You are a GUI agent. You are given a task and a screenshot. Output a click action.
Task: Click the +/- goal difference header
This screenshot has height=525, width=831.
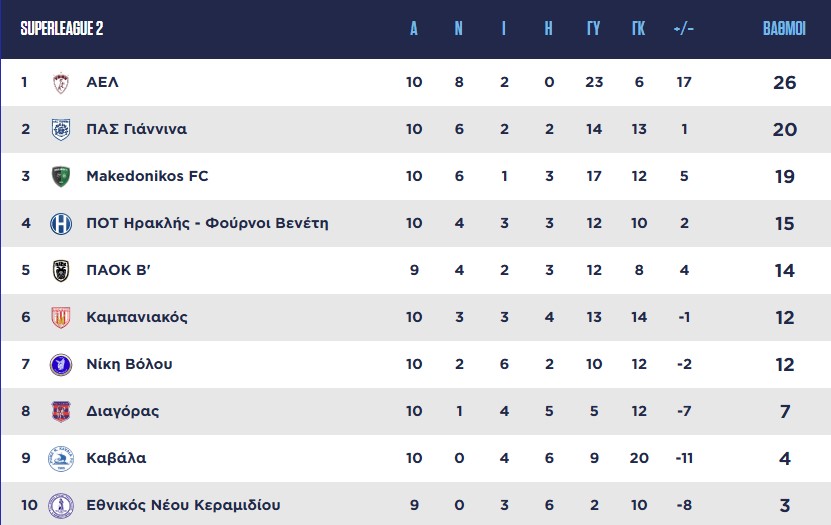tap(684, 29)
